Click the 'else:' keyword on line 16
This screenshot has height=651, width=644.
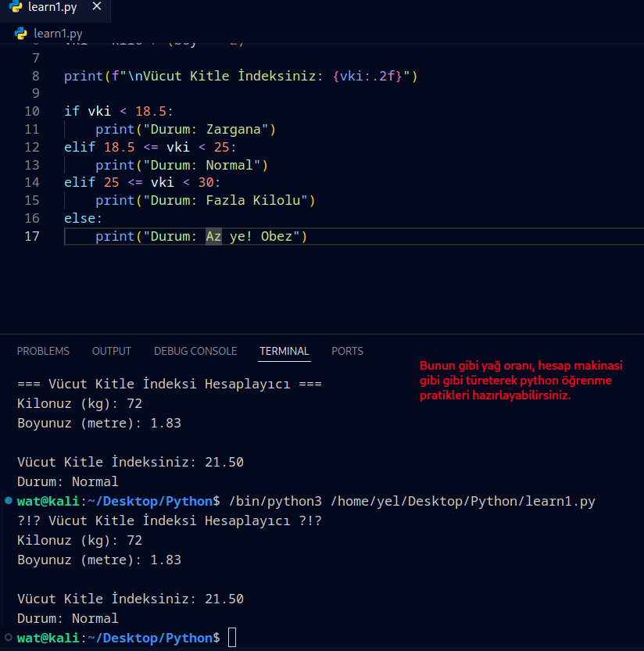(83, 218)
